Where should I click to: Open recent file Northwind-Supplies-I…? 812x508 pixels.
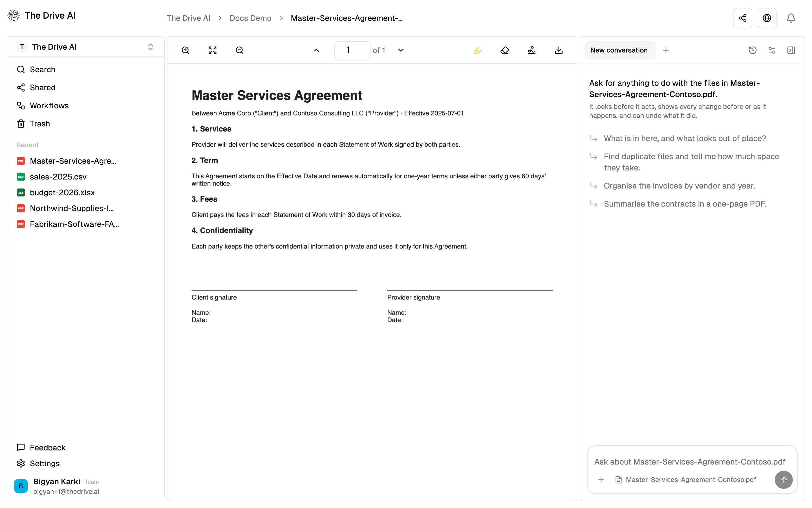click(x=65, y=208)
